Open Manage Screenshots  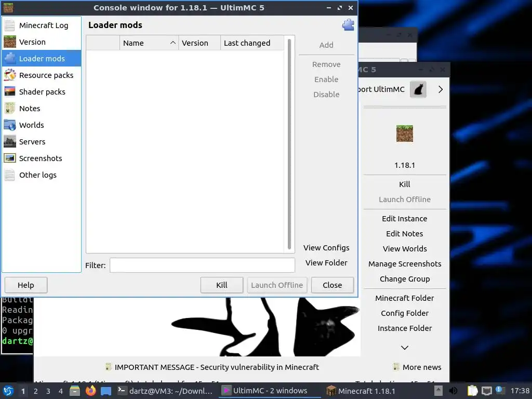click(x=405, y=264)
